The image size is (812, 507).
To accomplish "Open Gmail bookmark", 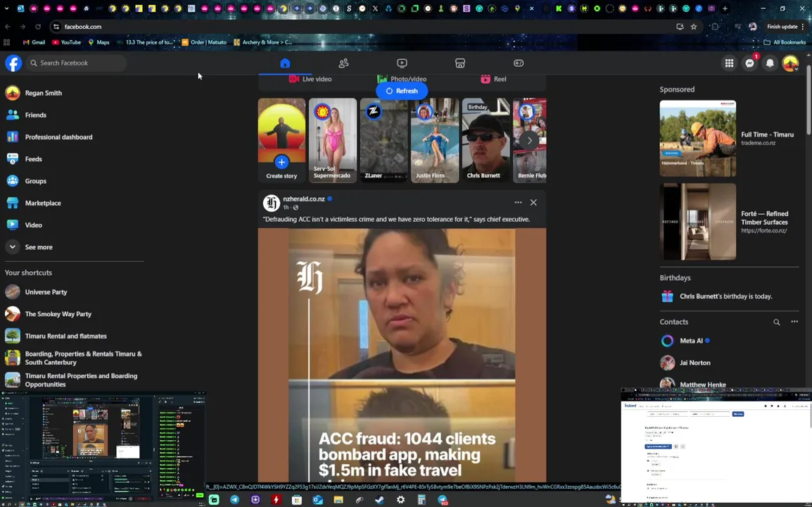I will 34,42.
